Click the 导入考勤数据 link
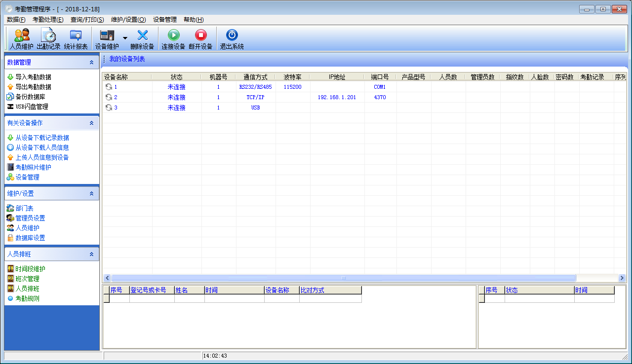The height and width of the screenshot is (364, 632). (x=33, y=77)
